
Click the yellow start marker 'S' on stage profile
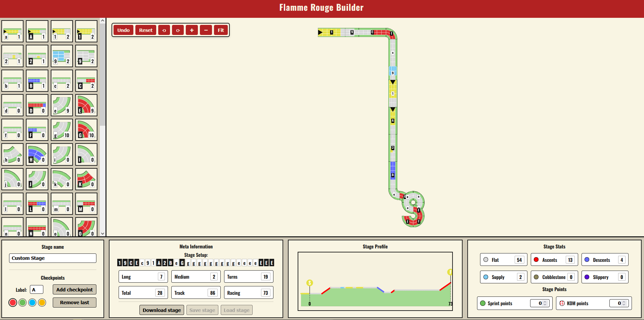(x=310, y=283)
